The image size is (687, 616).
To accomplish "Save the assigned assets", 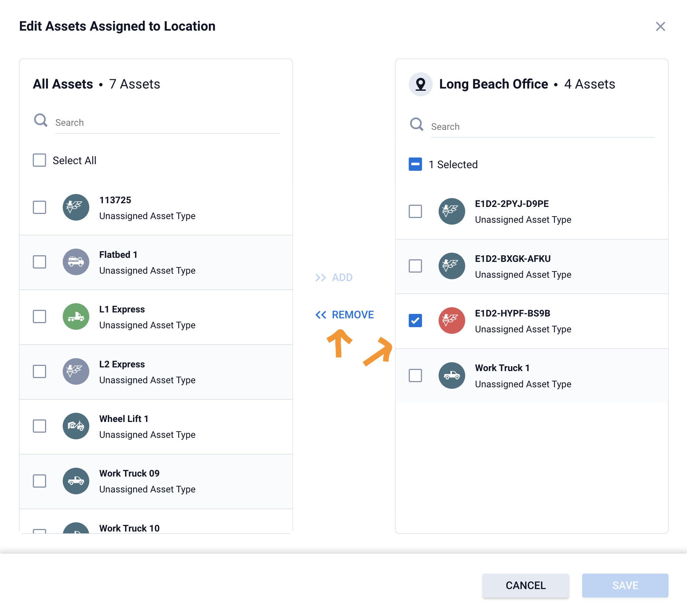I will pos(625,585).
